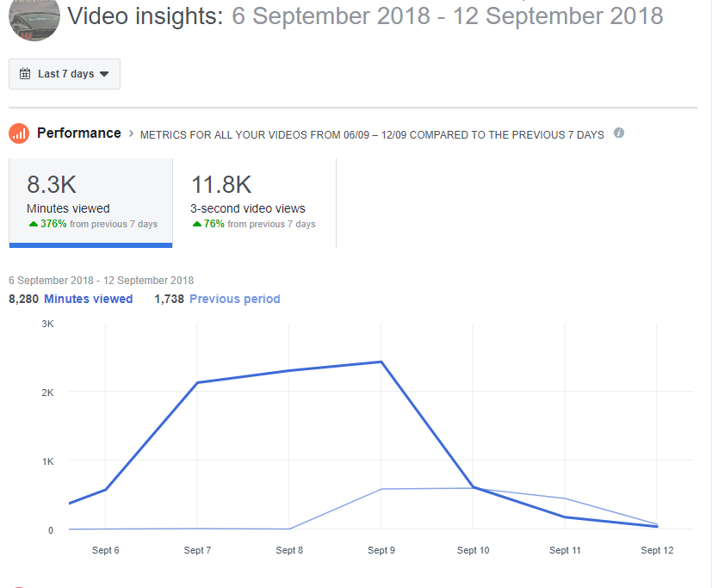Click the green 76% increase arrow
The image size is (712, 588).
(196, 224)
